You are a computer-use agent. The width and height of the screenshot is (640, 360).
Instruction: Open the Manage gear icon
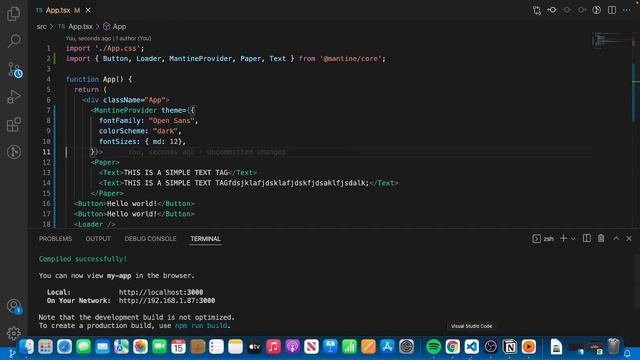14,333
